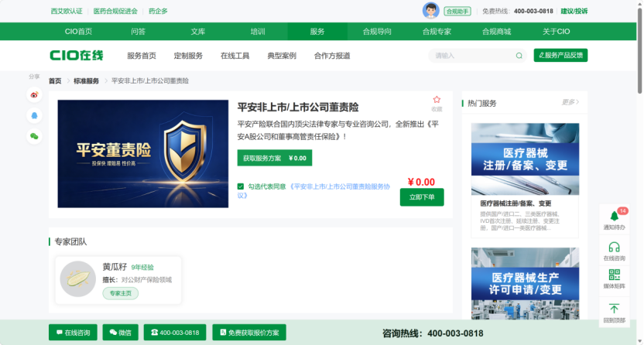Go to 在线工具 tab
Screen dimensions: 644x345
(x=235, y=56)
